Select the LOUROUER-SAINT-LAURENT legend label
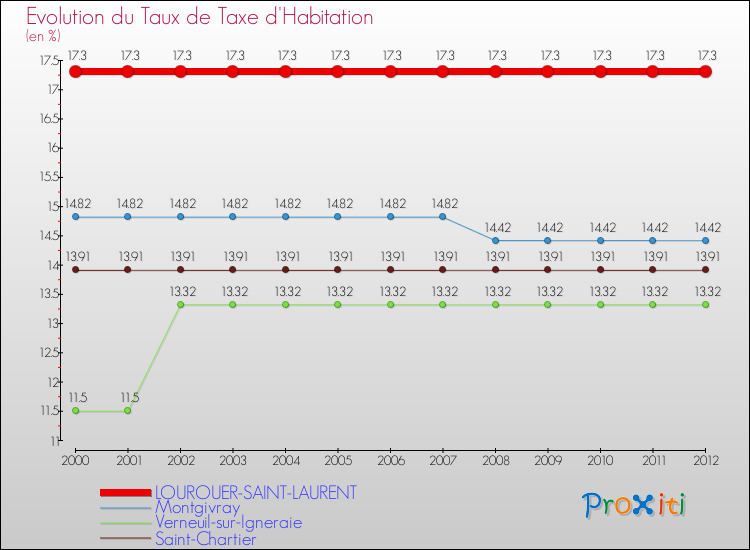 click(x=256, y=492)
